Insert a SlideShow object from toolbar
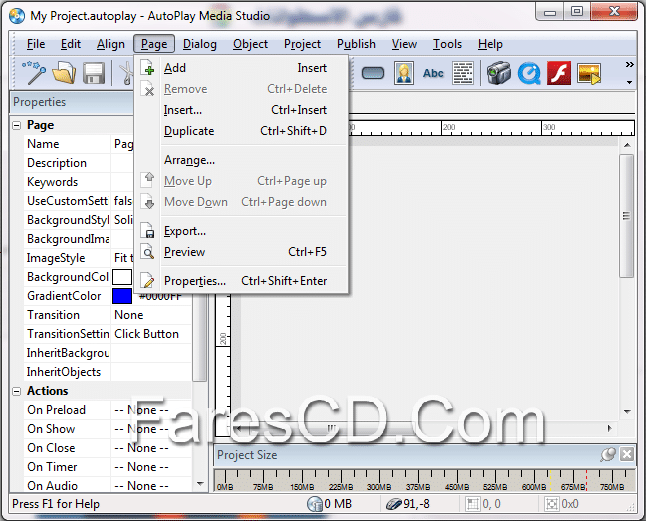The width and height of the screenshot is (646, 521). [589, 73]
